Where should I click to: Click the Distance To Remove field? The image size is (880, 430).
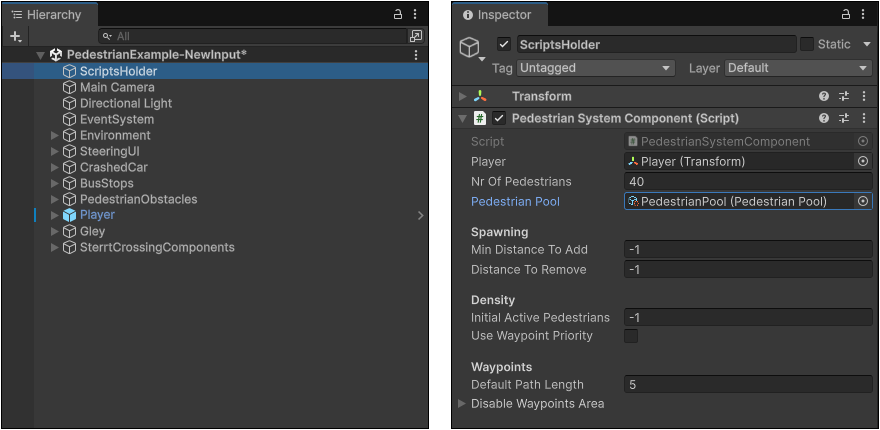point(748,269)
